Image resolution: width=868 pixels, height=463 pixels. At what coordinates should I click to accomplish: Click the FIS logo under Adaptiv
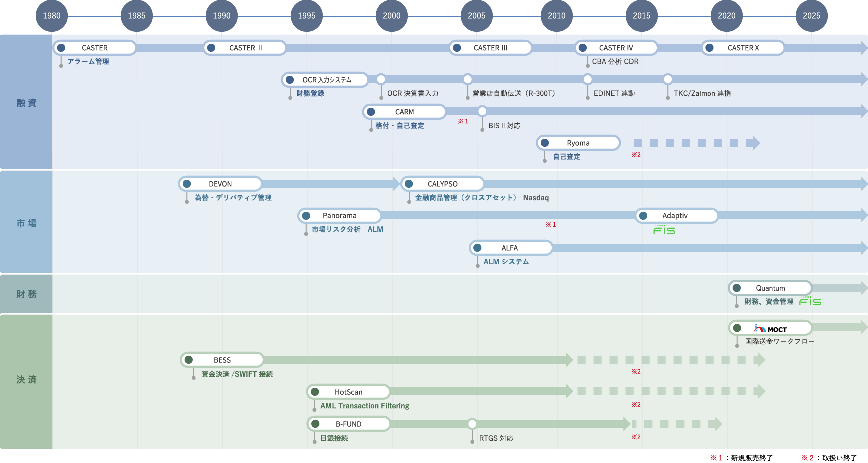664,230
